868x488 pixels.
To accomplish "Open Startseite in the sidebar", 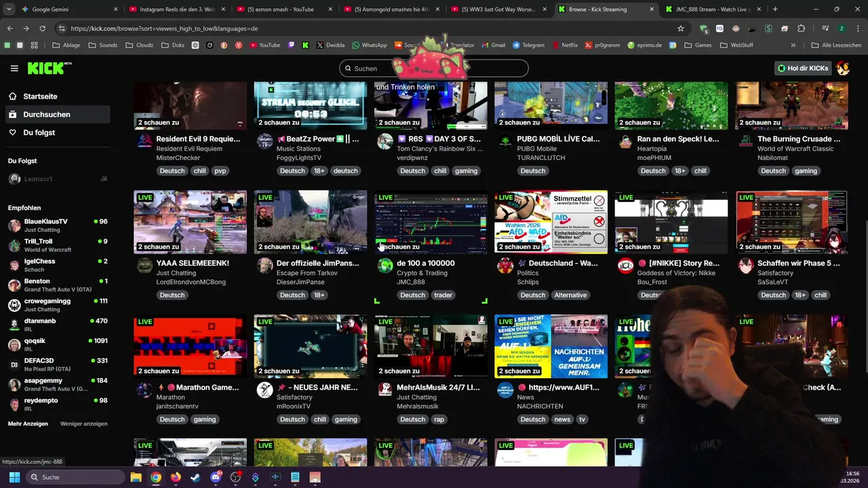I will pos(40,96).
